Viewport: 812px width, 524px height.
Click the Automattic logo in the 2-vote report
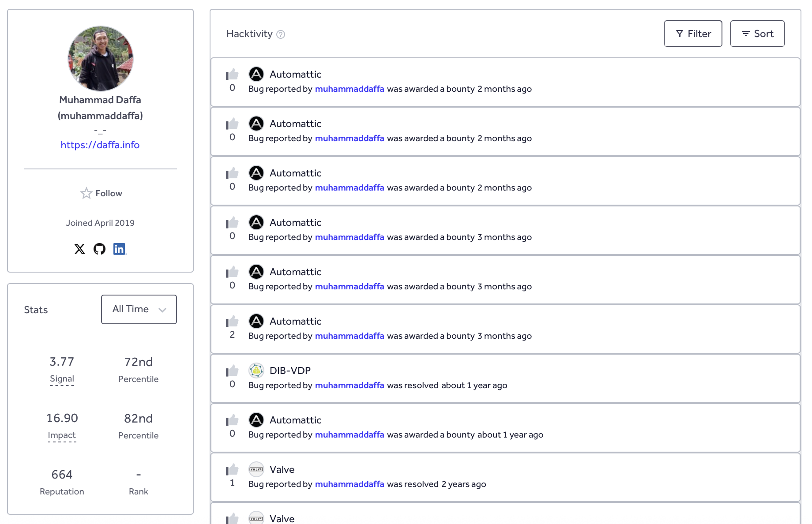pos(256,321)
